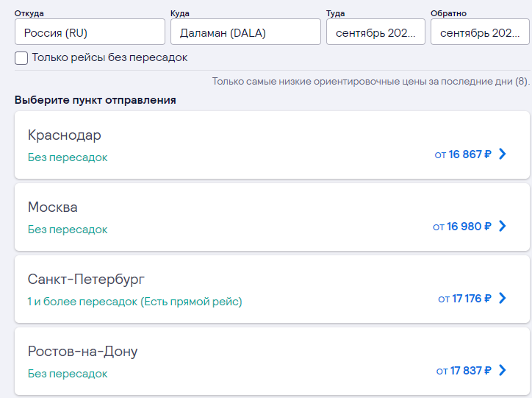Select the Краснодар departure city
Screen dimensions: 532x398
click(x=272, y=145)
